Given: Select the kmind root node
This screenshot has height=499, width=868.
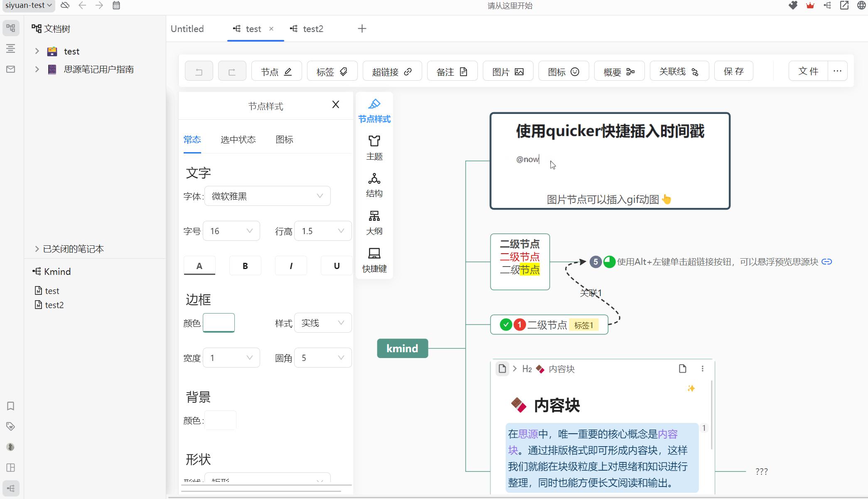Looking at the screenshot, I should [x=402, y=348].
